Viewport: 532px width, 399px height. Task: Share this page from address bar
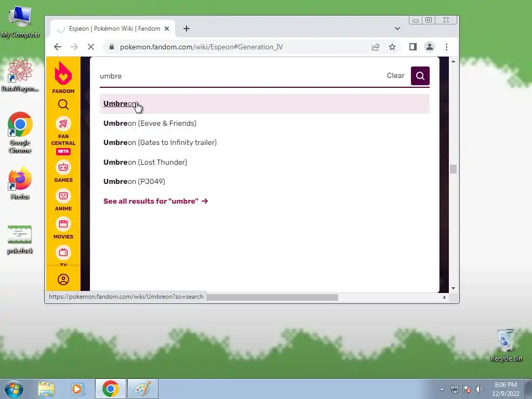pyautogui.click(x=376, y=47)
